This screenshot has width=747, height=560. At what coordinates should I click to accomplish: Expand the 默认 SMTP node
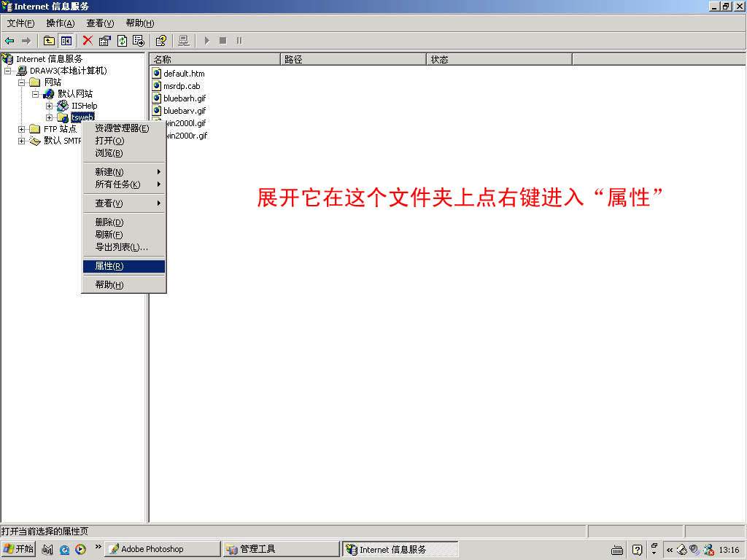21,141
